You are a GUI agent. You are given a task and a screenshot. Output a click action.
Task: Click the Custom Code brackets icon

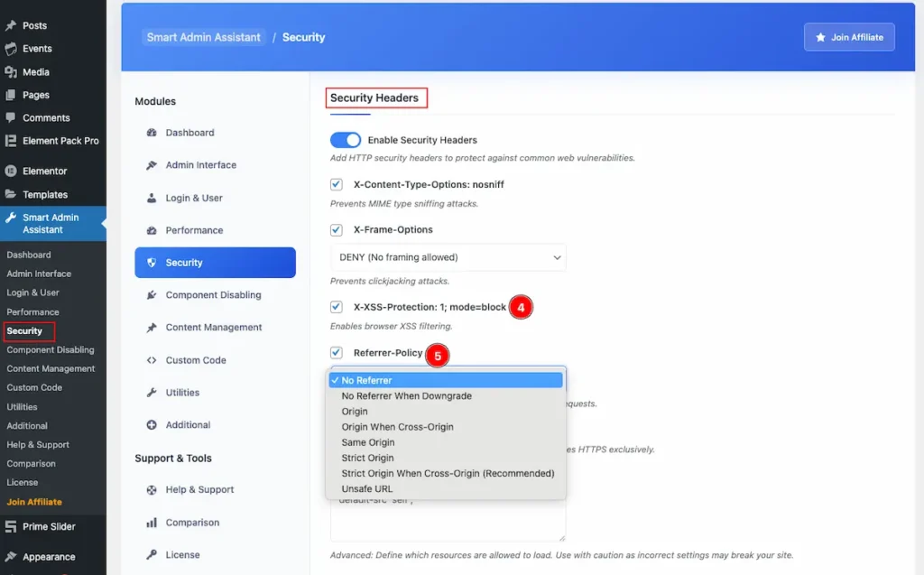click(x=152, y=360)
